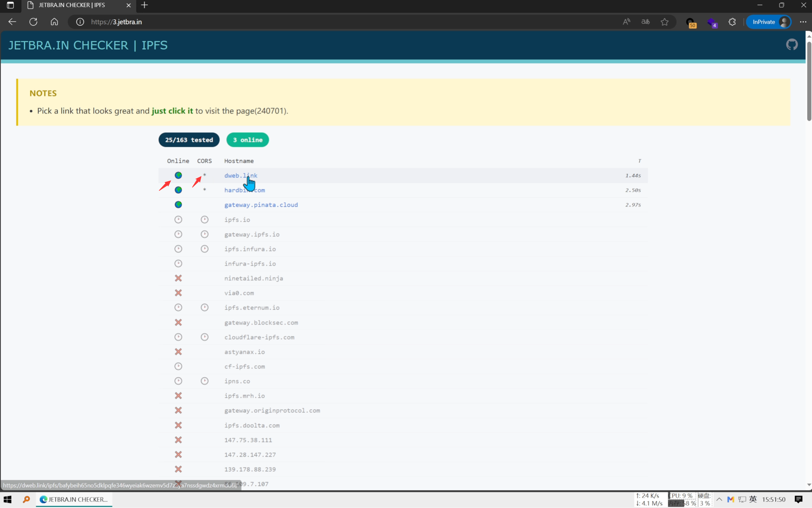Image resolution: width=812 pixels, height=508 pixels.
Task: Click the offline X icon for via0.com
Action: click(178, 293)
